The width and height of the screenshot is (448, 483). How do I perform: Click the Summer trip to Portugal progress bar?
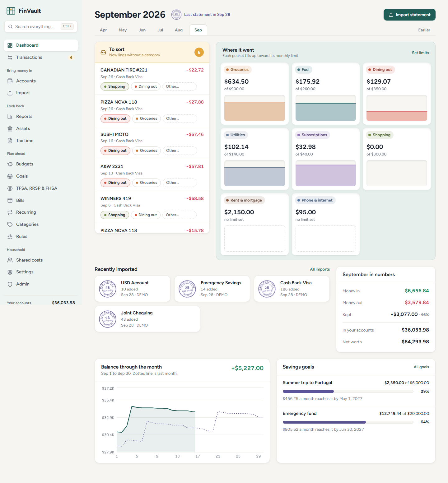(x=348, y=391)
